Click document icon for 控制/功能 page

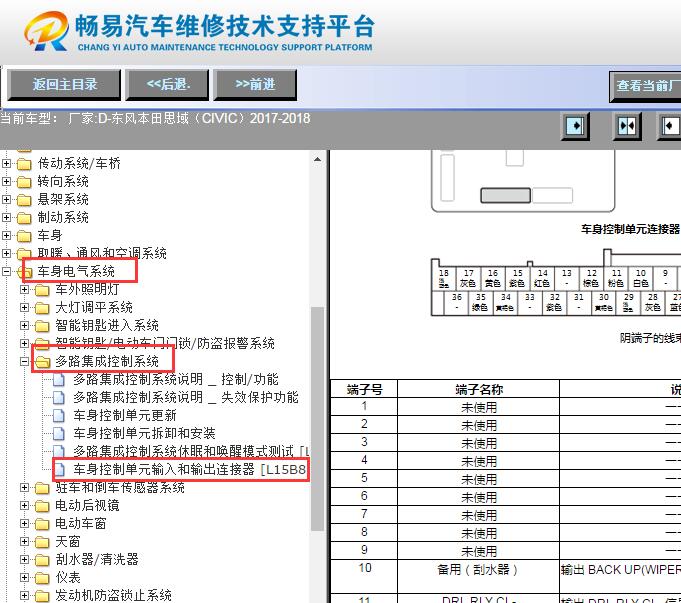tap(59, 380)
